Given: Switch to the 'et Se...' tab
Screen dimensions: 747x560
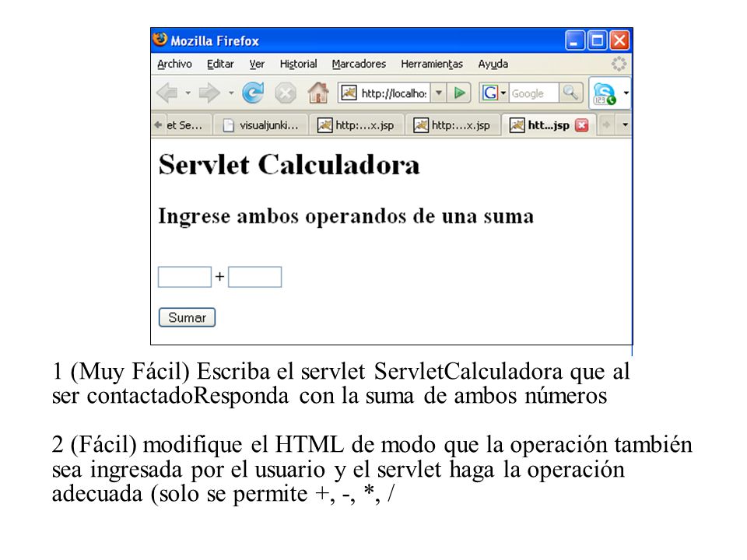Looking at the screenshot, I should (184, 125).
